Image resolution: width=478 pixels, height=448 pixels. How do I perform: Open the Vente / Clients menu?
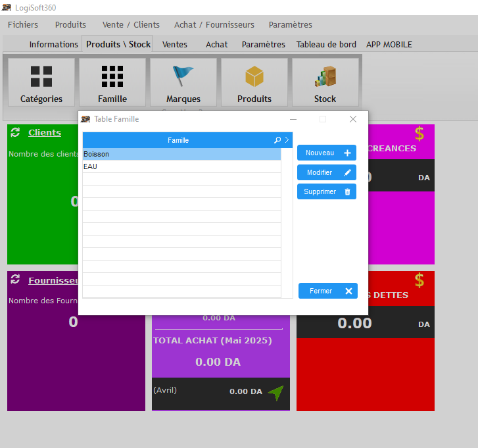pyautogui.click(x=131, y=25)
